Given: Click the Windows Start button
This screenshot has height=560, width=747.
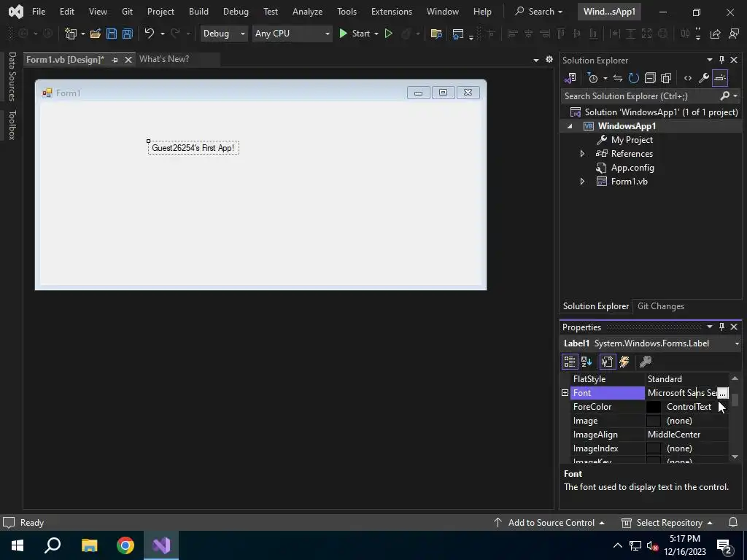Looking at the screenshot, I should (18, 545).
